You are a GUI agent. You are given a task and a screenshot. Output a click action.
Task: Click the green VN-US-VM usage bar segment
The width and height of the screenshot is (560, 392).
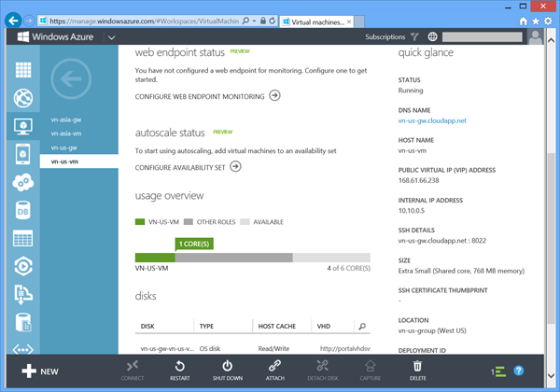155,258
